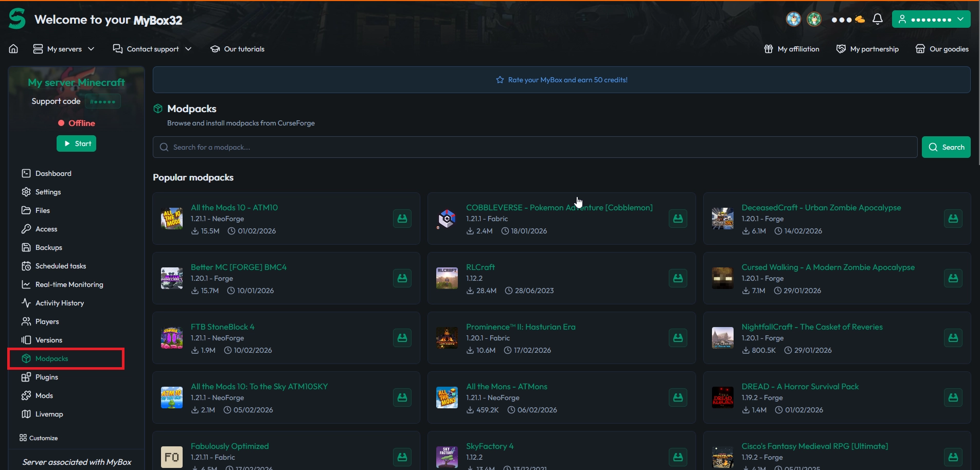The height and width of the screenshot is (470, 980).
Task: Click the modpack search input field
Action: [x=535, y=147]
